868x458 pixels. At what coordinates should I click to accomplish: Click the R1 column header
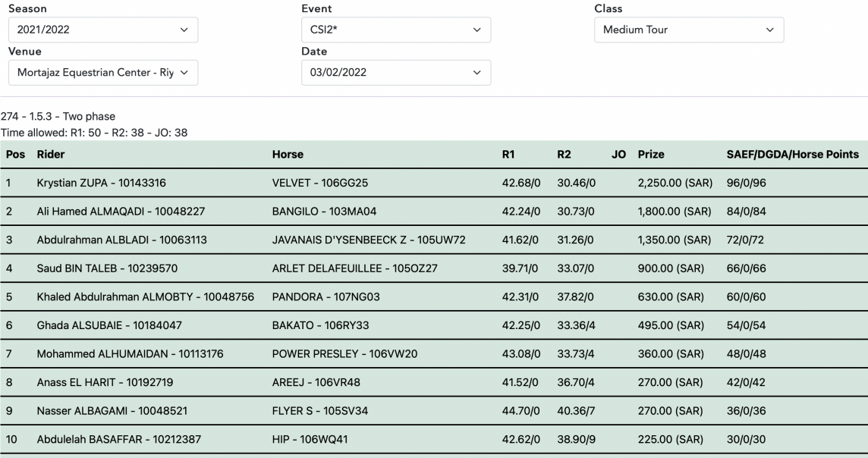508,155
